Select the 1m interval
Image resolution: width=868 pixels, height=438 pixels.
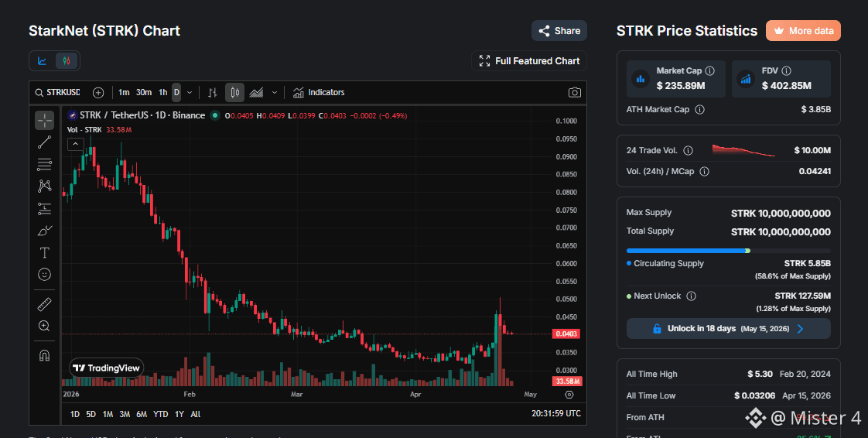tap(124, 92)
